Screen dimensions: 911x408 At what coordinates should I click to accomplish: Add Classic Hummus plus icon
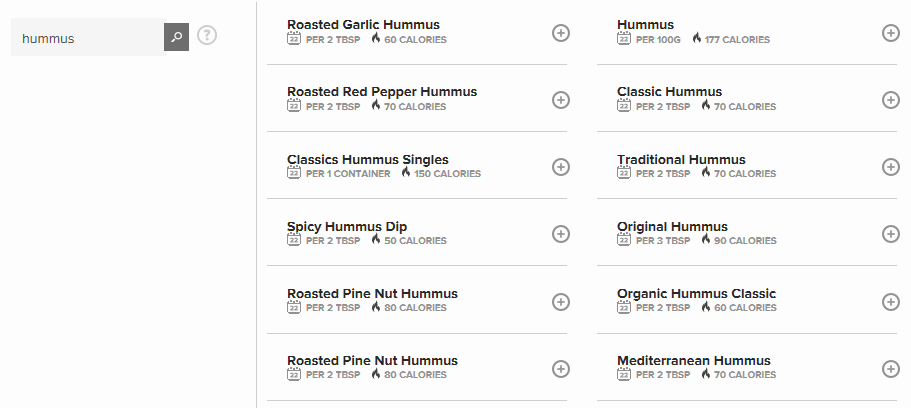point(891,100)
